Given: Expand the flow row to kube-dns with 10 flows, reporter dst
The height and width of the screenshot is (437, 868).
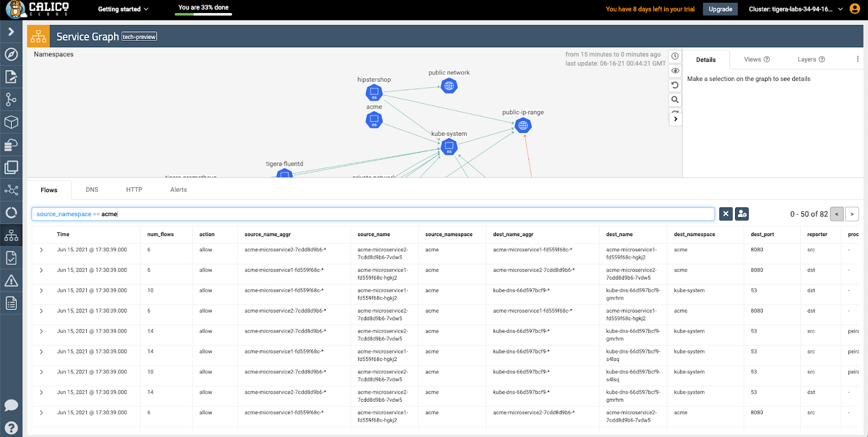Looking at the screenshot, I should point(41,290).
